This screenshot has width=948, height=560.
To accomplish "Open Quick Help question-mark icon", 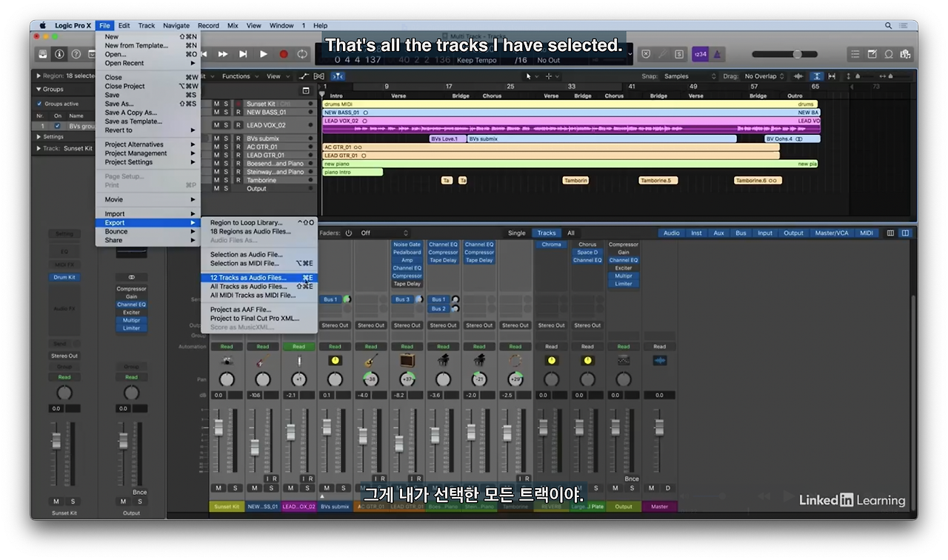I will click(x=76, y=54).
